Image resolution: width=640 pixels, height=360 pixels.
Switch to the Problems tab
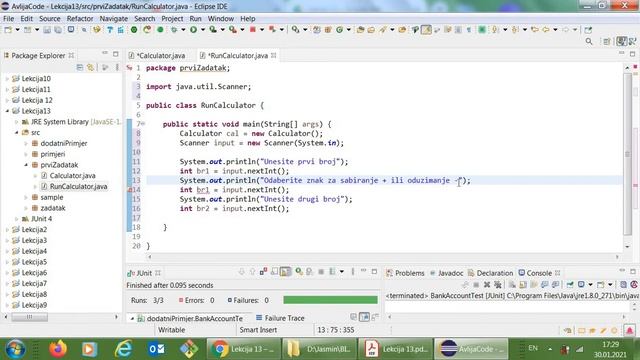(x=406, y=273)
